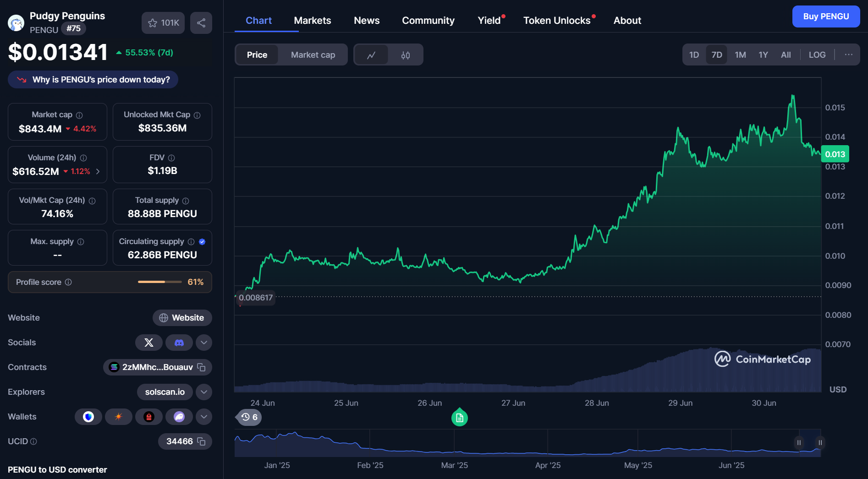Viewport: 868px width, 479px height.
Task: Open the Community tab
Action: click(428, 21)
